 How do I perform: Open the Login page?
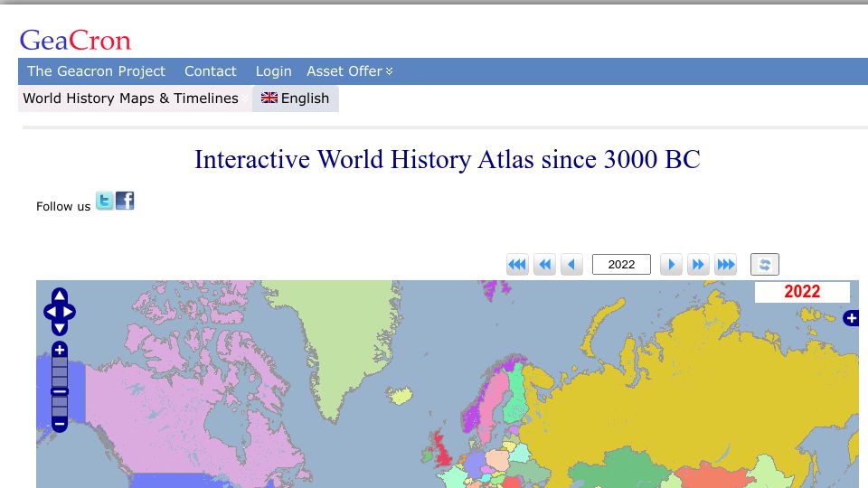(x=273, y=71)
